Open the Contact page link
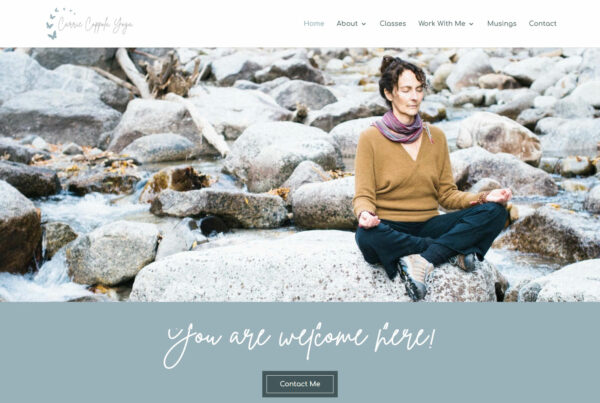This screenshot has width=600, height=403. tap(543, 23)
